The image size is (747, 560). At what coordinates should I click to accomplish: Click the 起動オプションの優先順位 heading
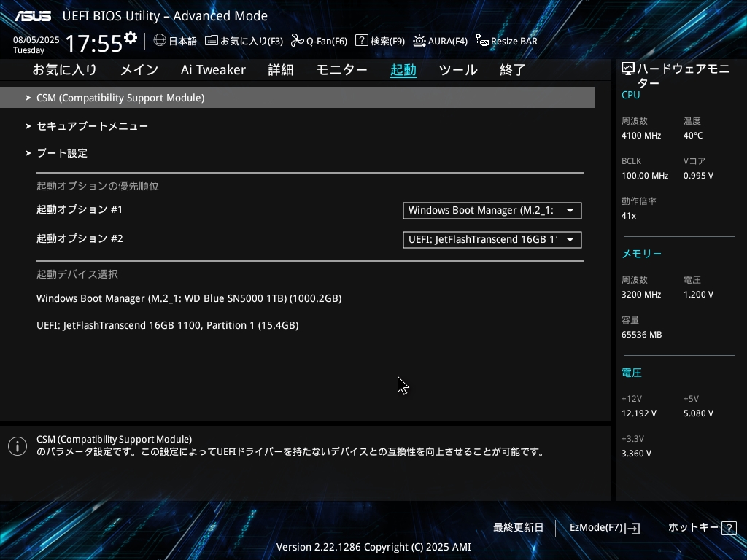tap(98, 186)
